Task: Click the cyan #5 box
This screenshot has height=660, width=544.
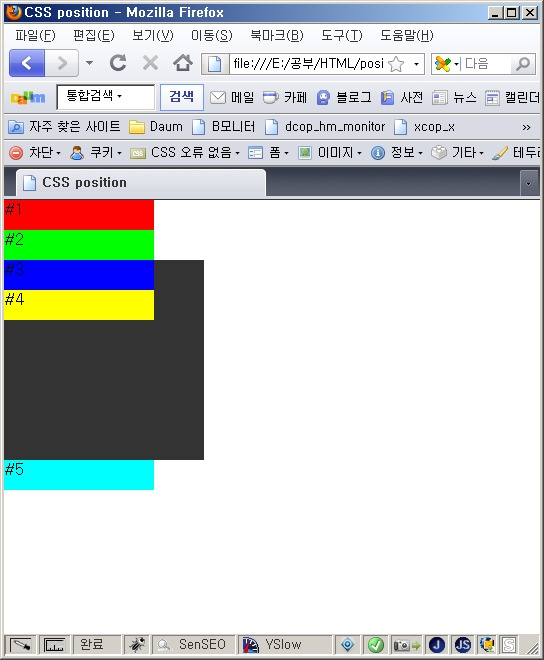Action: [79, 475]
